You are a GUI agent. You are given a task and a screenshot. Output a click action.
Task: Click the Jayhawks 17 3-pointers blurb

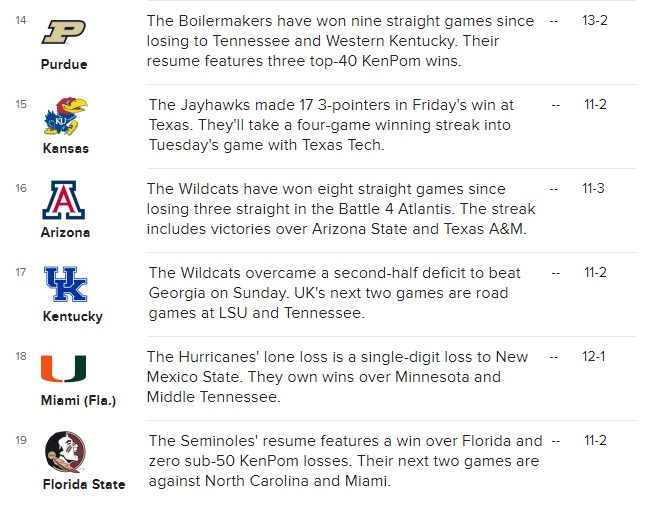pos(331,125)
